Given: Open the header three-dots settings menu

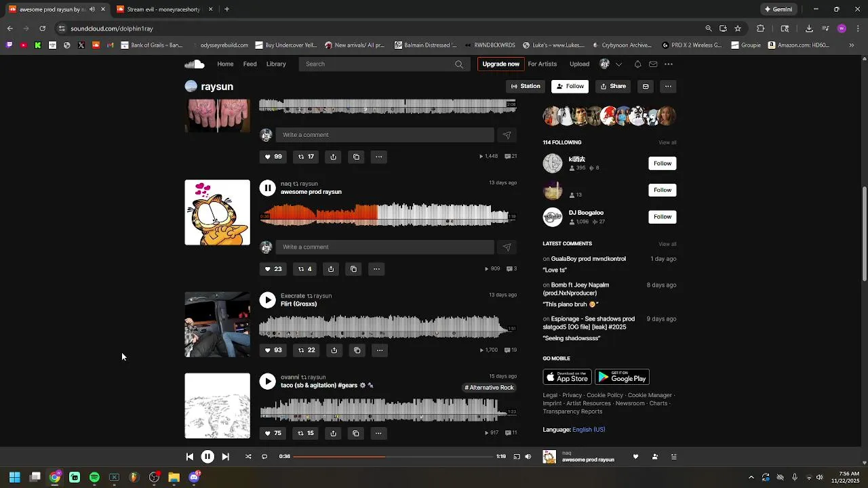Looking at the screenshot, I should tap(669, 64).
